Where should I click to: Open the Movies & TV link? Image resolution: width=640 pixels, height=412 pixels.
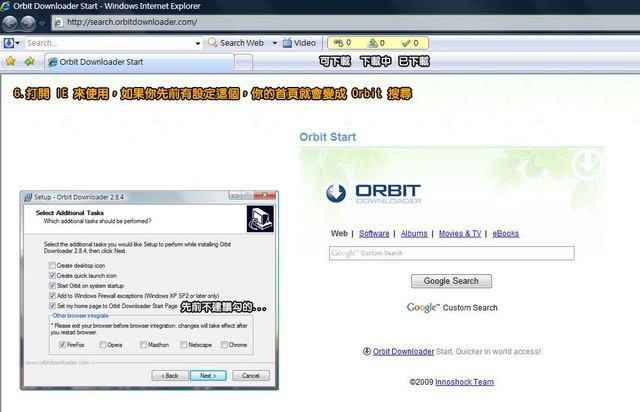[x=460, y=234]
